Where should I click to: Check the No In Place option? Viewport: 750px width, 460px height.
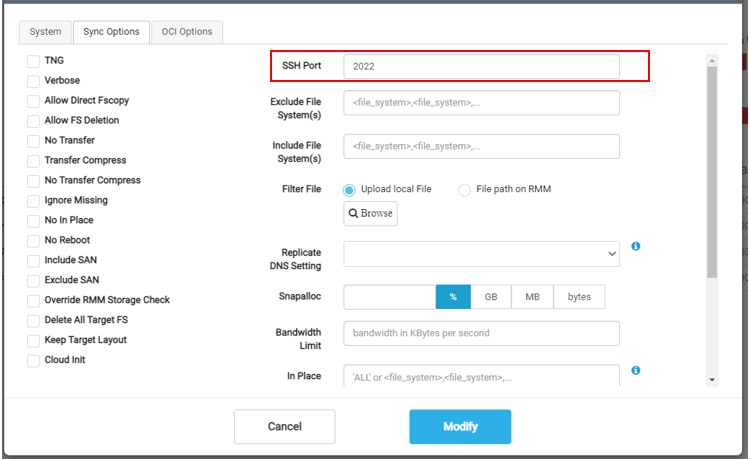(33, 221)
